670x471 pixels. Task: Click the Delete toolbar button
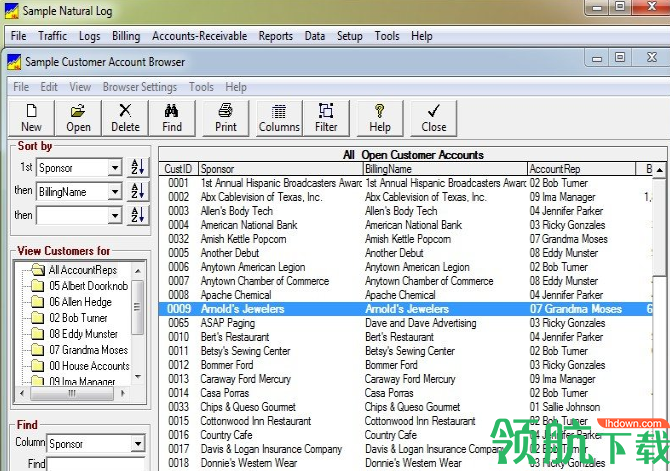pyautogui.click(x=125, y=118)
